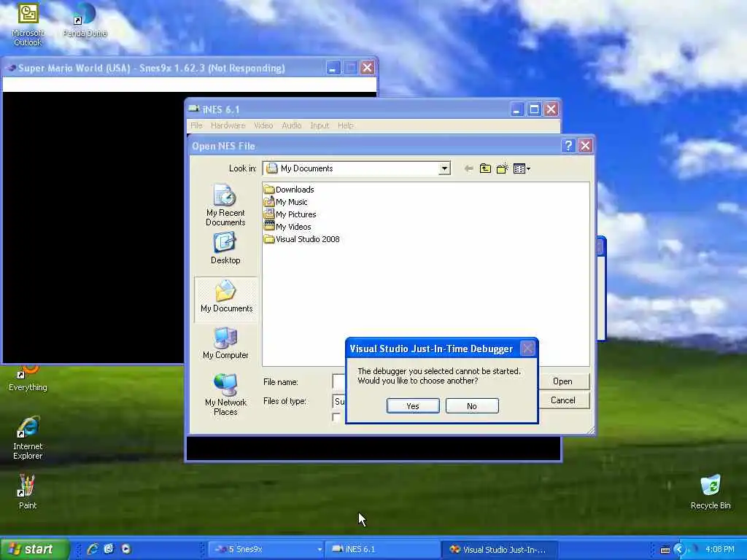Open the Paint desktop shortcut

[x=27, y=491]
